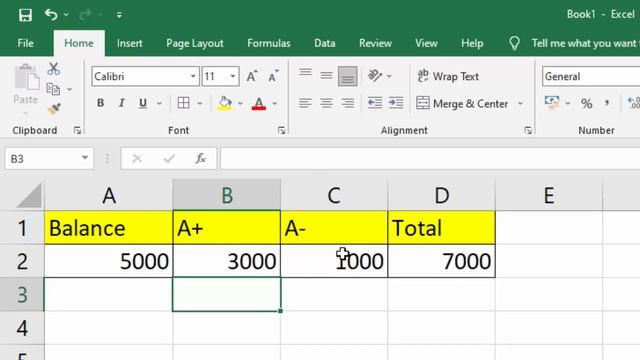640x360 pixels.
Task: Open the undo history dropdown arrow
Action: point(66,15)
